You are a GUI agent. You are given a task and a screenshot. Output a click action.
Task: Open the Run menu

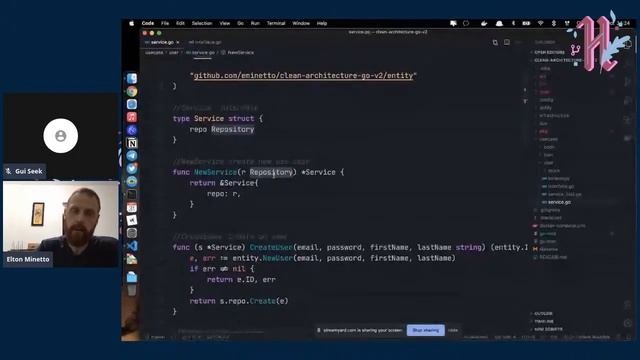click(255, 23)
